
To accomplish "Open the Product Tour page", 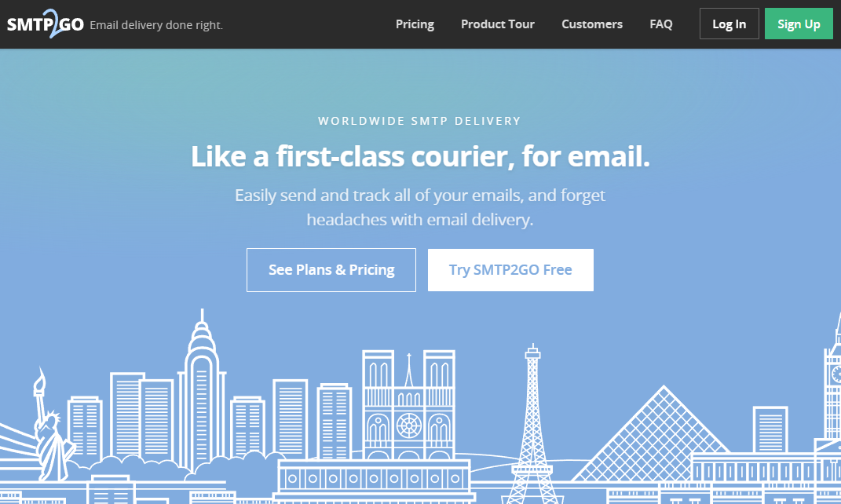I will (x=497, y=24).
